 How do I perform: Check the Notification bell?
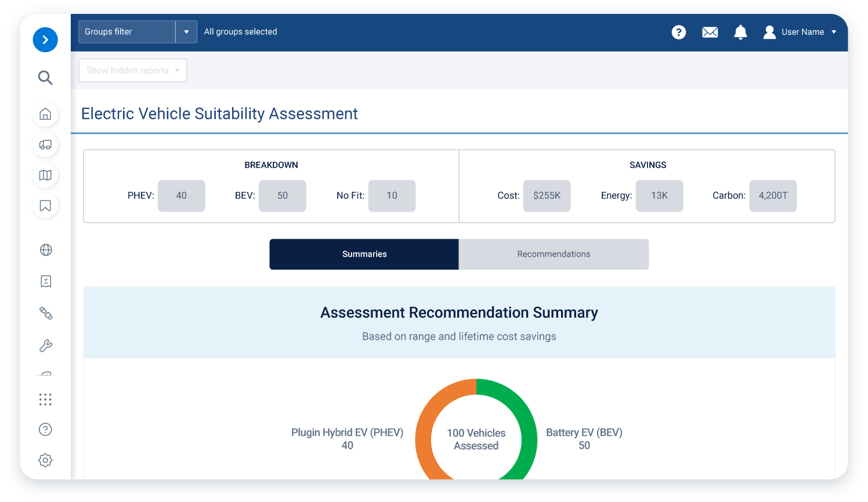740,32
